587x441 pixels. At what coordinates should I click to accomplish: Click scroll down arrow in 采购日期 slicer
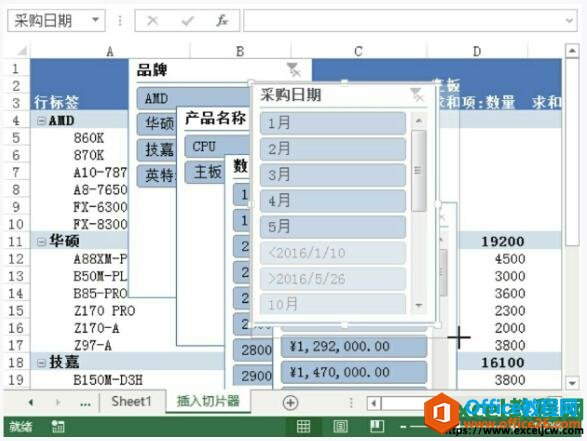point(419,305)
